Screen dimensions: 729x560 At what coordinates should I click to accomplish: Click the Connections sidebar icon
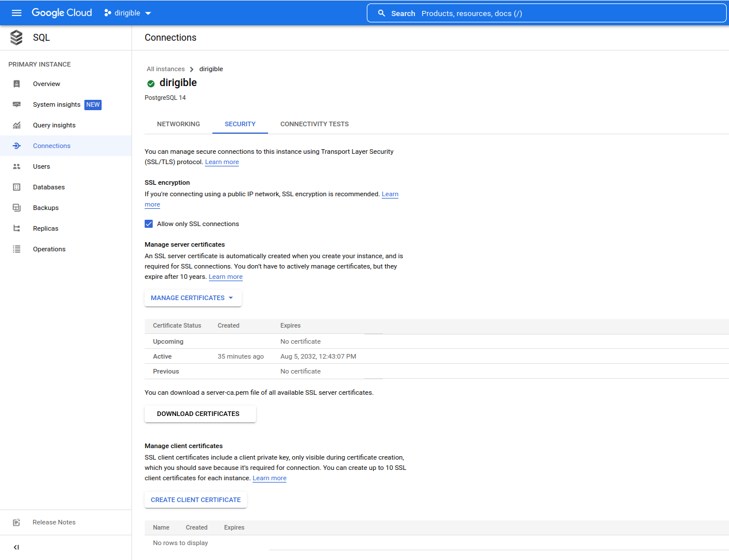[17, 146]
